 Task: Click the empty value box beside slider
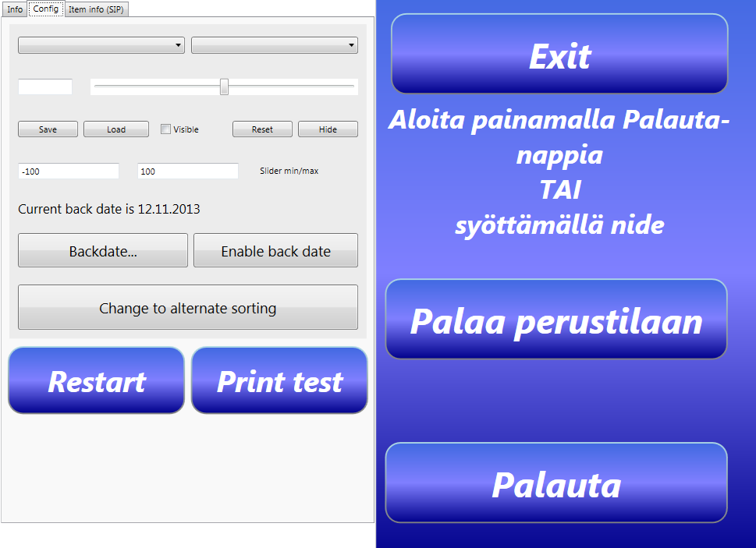click(45, 87)
